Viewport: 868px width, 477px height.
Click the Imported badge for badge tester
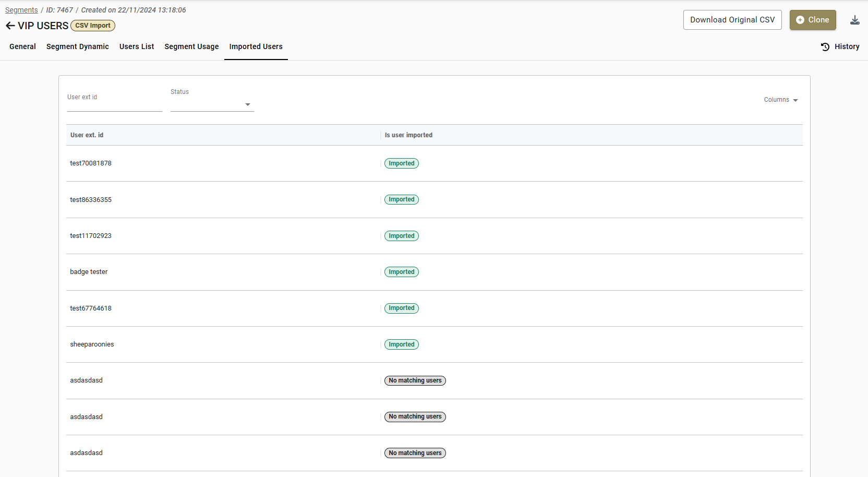(x=401, y=272)
